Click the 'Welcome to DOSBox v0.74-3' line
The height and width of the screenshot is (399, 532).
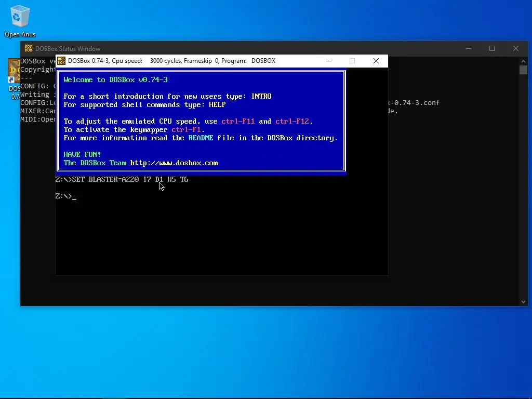115,79
